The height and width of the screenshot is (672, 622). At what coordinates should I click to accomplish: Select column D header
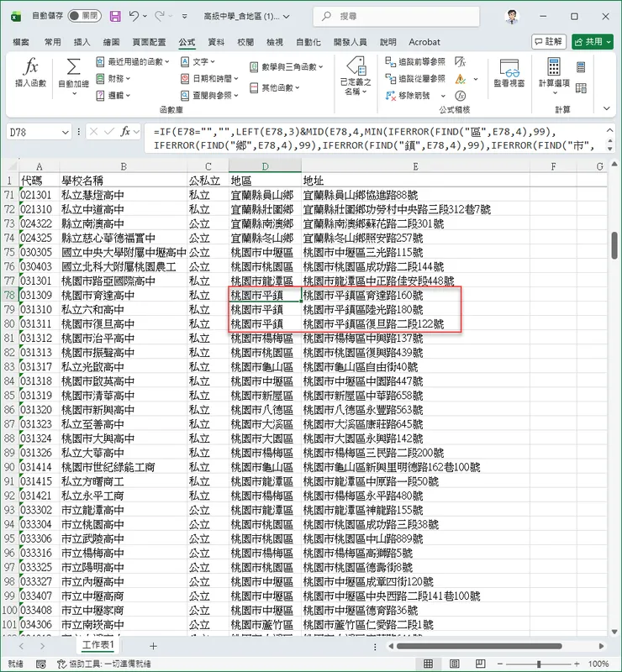265,166
